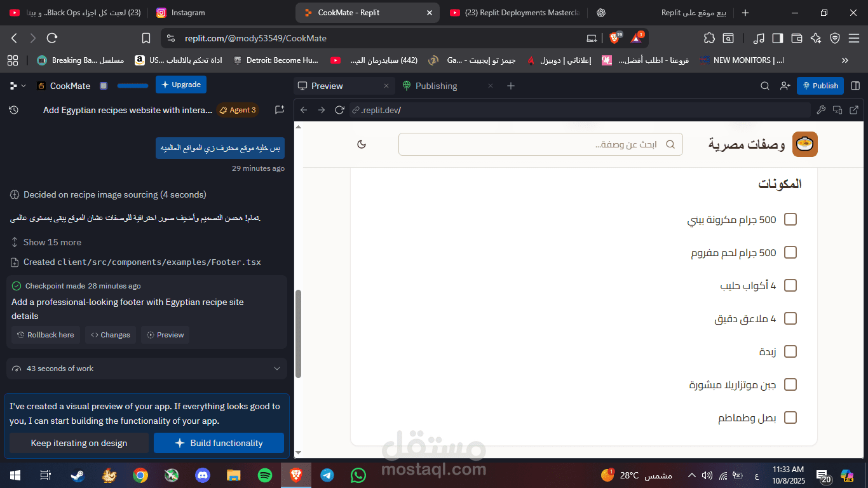Open the Brave Wallet icon
Viewport: 868px width, 488px height.
tap(797, 38)
